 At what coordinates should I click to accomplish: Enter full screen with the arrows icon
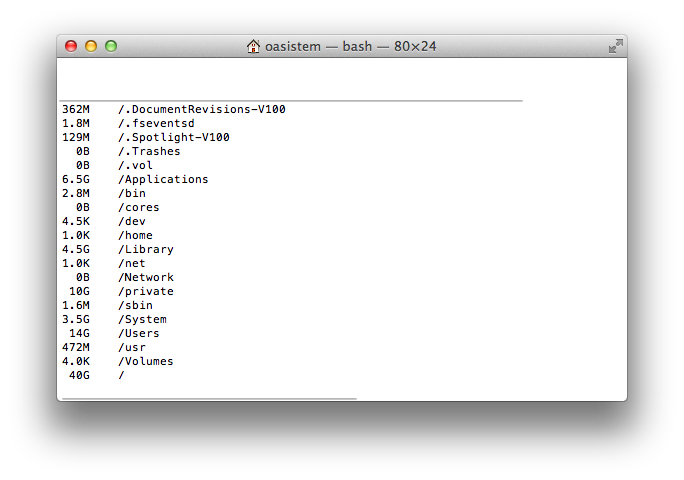pos(615,46)
